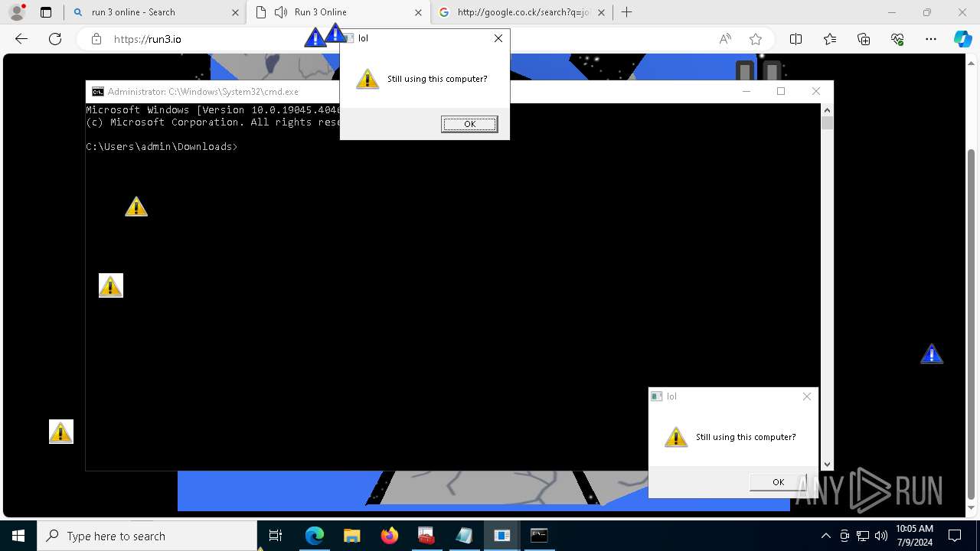This screenshot has height=551, width=980.
Task: Click the Read aloud icon in the address bar
Action: pyautogui.click(x=725, y=39)
